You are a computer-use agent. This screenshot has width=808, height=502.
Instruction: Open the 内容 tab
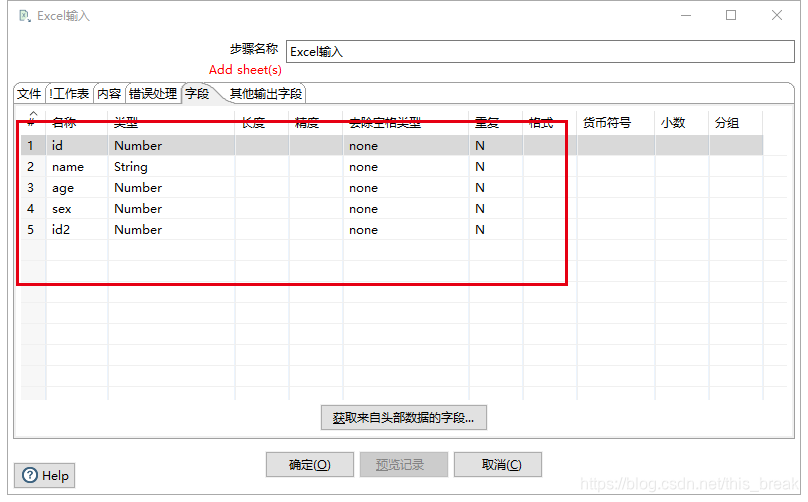[x=109, y=94]
